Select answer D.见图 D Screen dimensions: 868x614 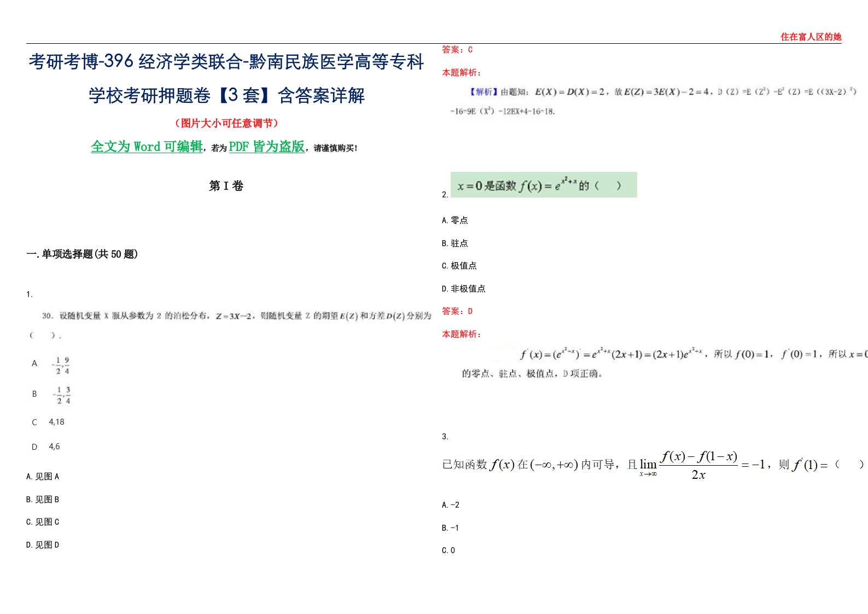coord(43,545)
